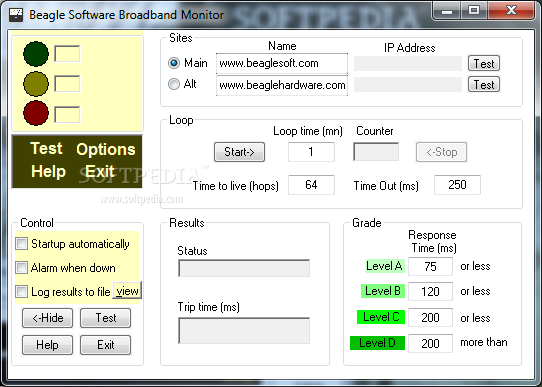Click Test button in Control group
The height and width of the screenshot is (387, 542).
tap(105, 318)
